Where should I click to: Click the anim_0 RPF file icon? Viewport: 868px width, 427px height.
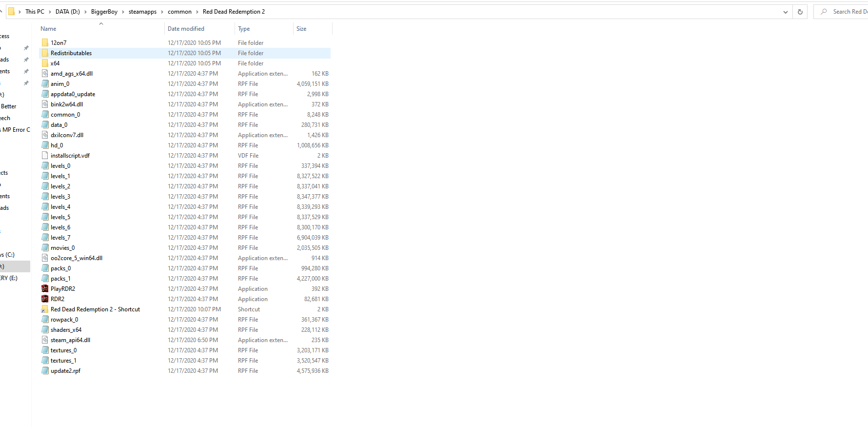[x=45, y=83]
